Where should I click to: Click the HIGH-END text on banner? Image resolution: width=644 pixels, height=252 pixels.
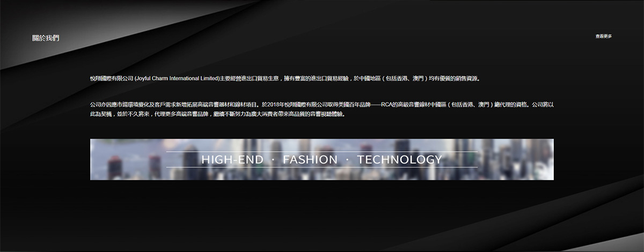point(232,160)
